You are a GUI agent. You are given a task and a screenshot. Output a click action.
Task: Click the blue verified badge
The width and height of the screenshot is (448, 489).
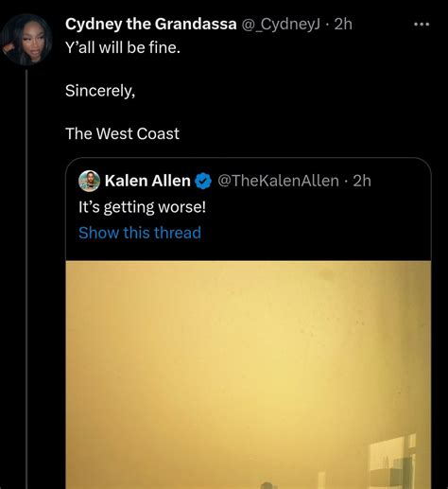(x=203, y=181)
